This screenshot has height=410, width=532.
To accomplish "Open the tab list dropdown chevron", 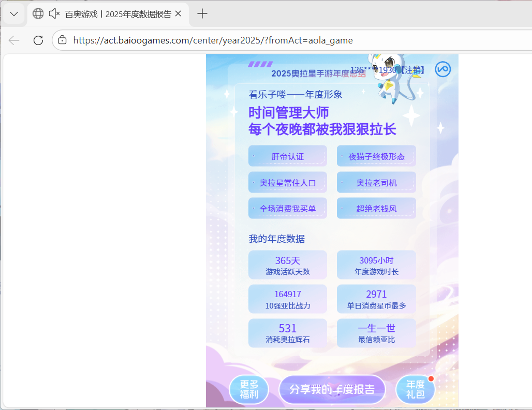I will 14,14.
